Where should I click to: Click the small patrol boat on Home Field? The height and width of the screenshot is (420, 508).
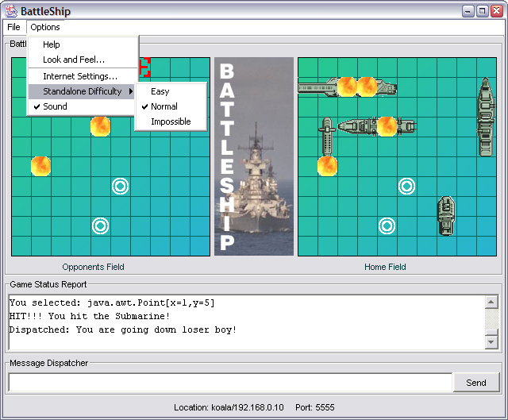pyautogui.click(x=446, y=215)
